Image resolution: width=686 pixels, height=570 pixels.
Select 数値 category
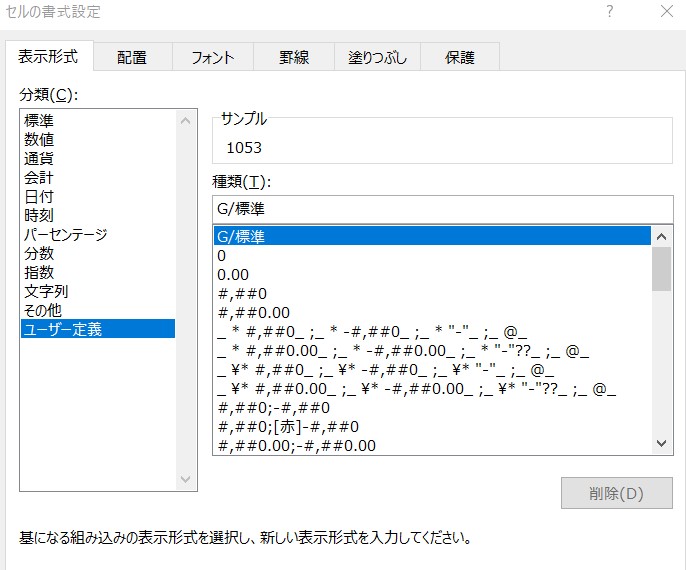tap(98, 140)
